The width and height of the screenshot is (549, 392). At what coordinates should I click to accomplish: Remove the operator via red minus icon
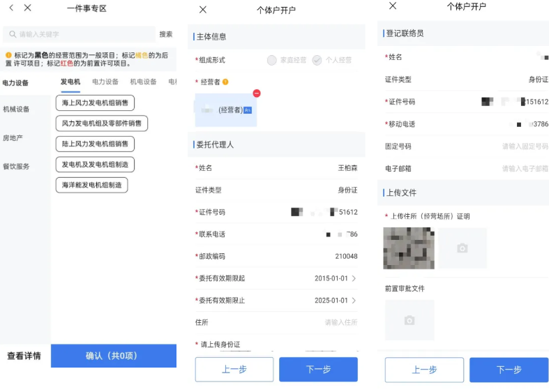coord(256,93)
